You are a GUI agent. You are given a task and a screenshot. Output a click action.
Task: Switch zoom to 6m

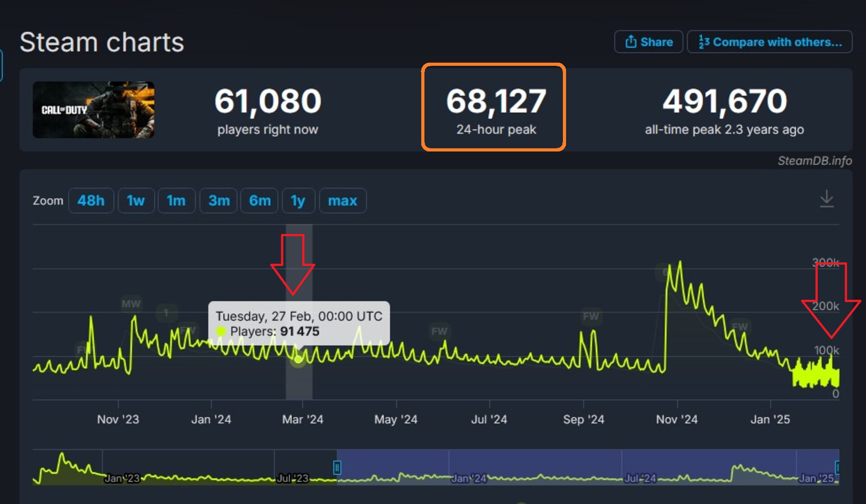(260, 201)
